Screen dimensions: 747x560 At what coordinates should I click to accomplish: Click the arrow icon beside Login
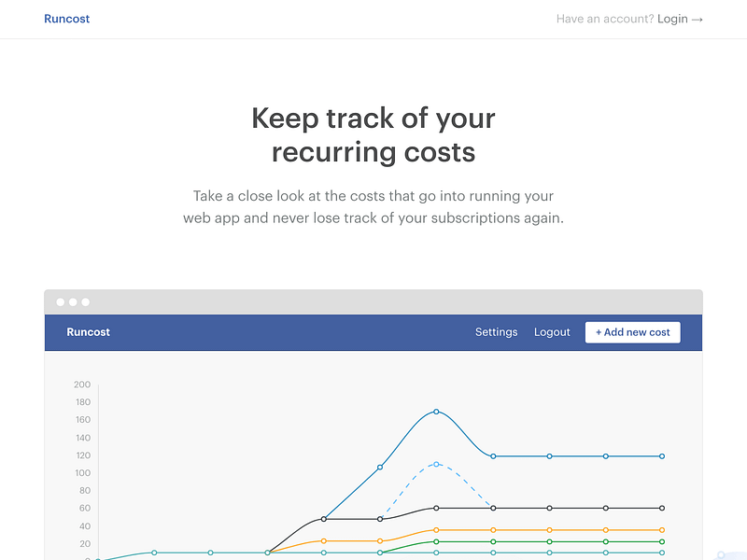pos(697,20)
